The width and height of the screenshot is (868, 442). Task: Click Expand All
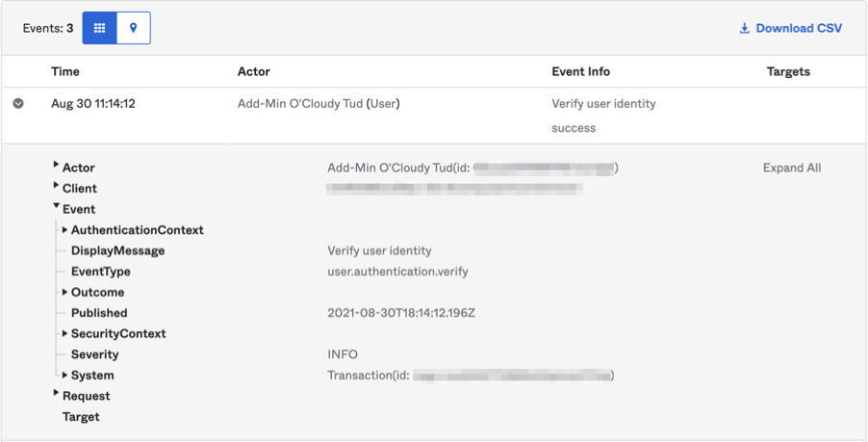tap(791, 168)
